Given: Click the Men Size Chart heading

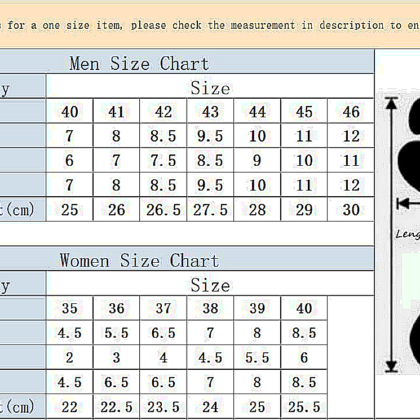Looking at the screenshot, I should point(139,63).
